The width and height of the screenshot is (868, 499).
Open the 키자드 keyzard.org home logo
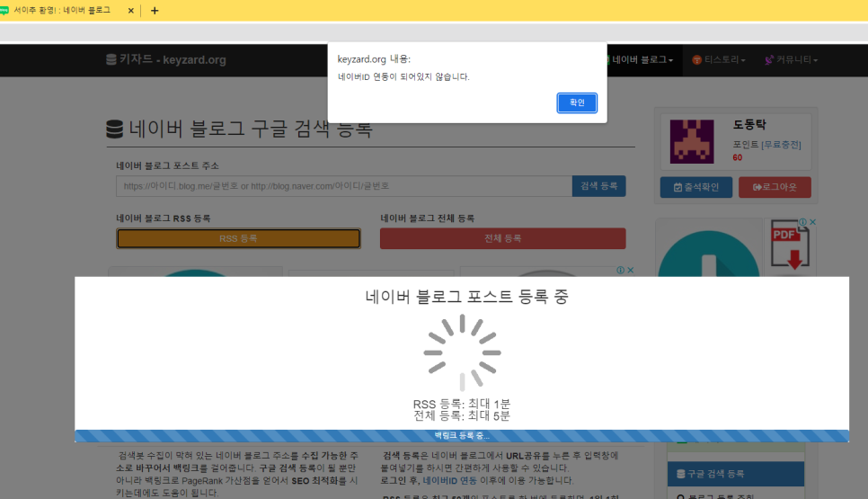(166, 59)
